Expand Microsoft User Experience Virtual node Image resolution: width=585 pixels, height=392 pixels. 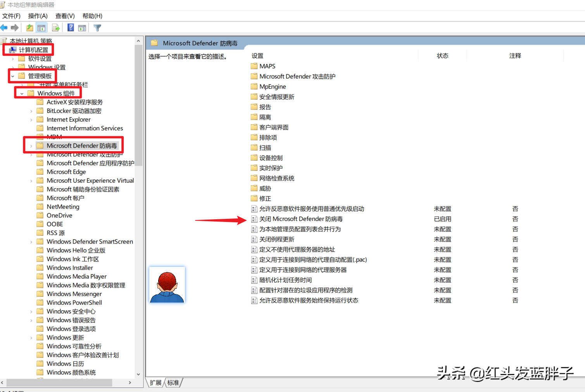click(x=31, y=181)
